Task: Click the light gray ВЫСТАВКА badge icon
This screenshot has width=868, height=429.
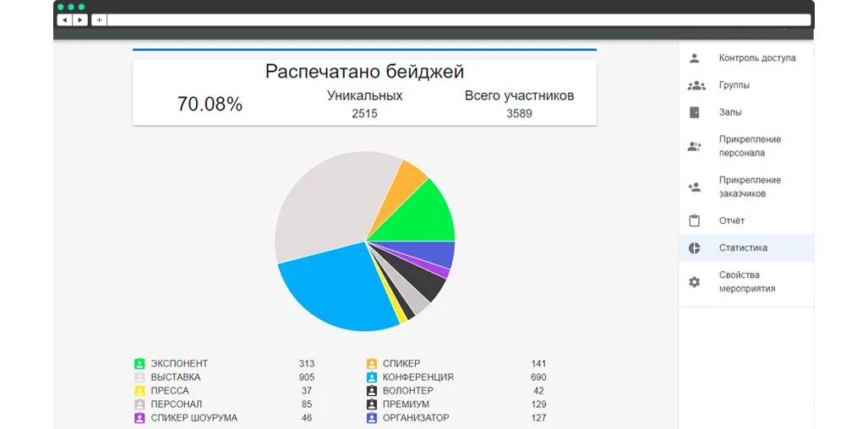Action: click(x=139, y=377)
